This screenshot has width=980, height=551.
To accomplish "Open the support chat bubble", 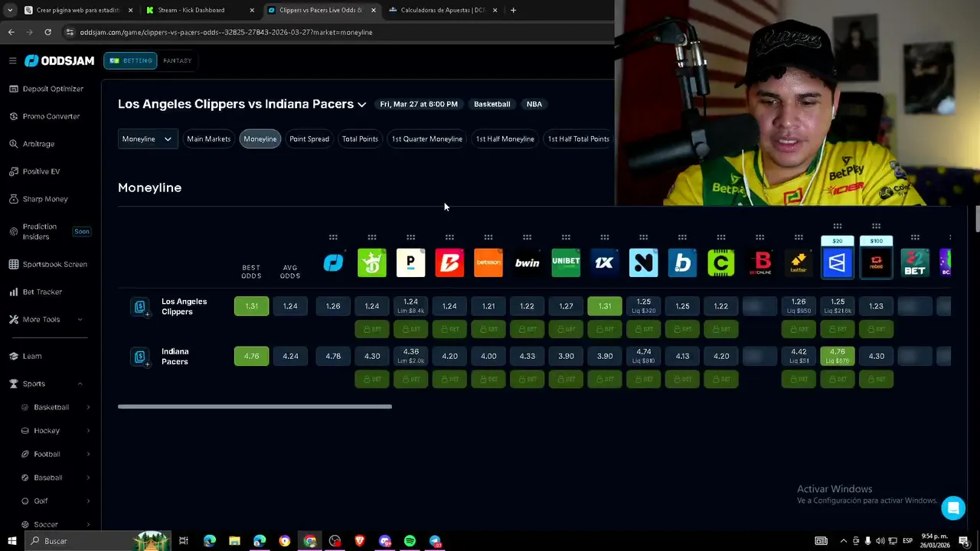I will point(953,507).
